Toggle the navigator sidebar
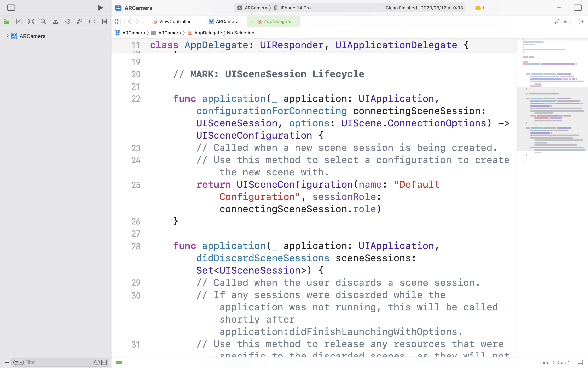The width and height of the screenshot is (588, 368). tap(11, 8)
